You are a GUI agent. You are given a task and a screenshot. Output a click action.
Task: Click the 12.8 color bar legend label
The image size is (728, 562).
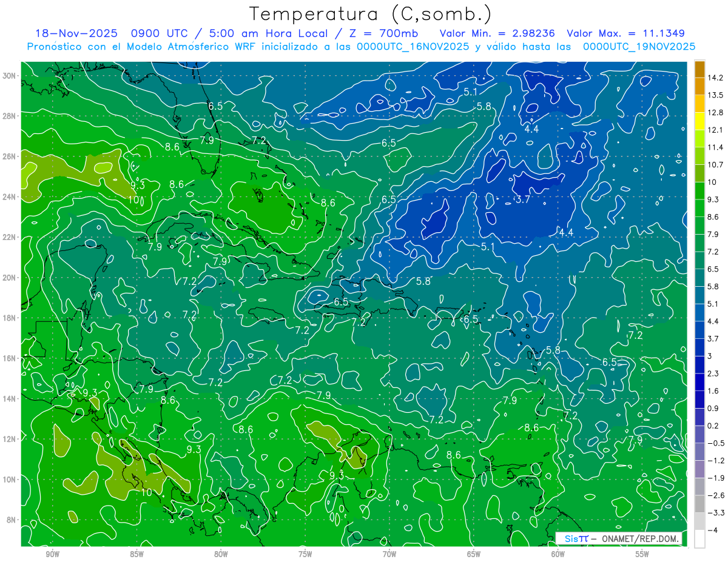pos(716,113)
